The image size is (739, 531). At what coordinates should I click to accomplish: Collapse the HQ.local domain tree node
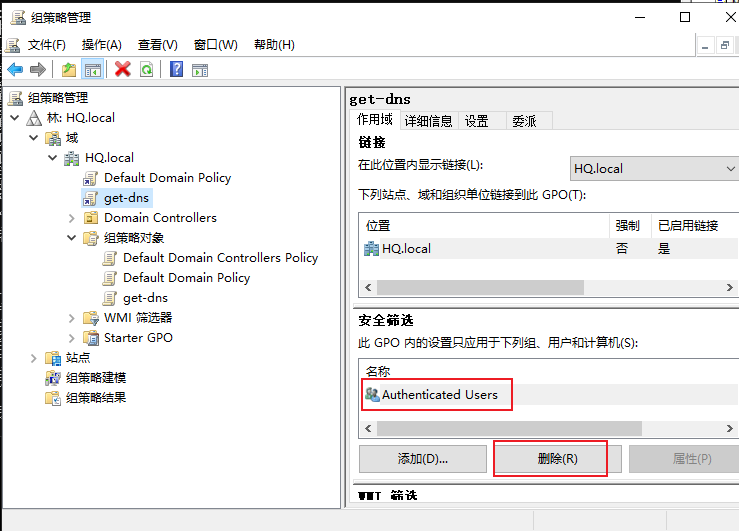coord(53,158)
